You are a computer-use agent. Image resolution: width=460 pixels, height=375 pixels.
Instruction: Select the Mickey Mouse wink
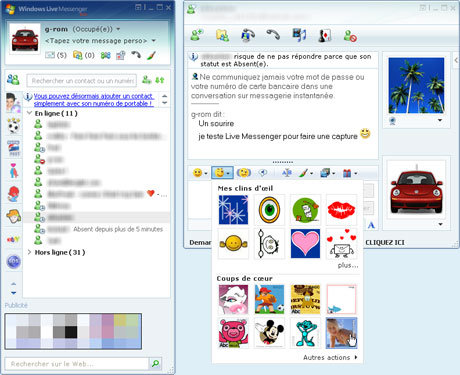click(x=269, y=333)
